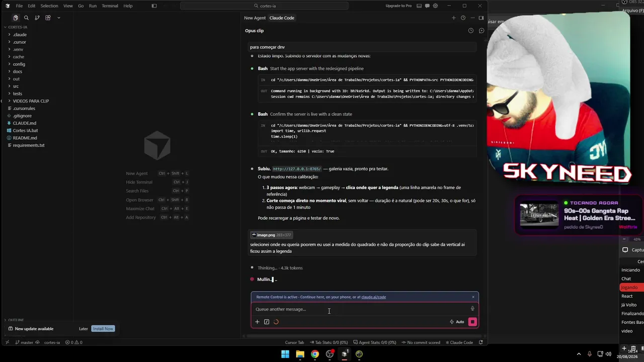Viewport: 644px width, 362px height.
Task: Open OBS Studio from the taskbar
Action: click(x=330, y=354)
